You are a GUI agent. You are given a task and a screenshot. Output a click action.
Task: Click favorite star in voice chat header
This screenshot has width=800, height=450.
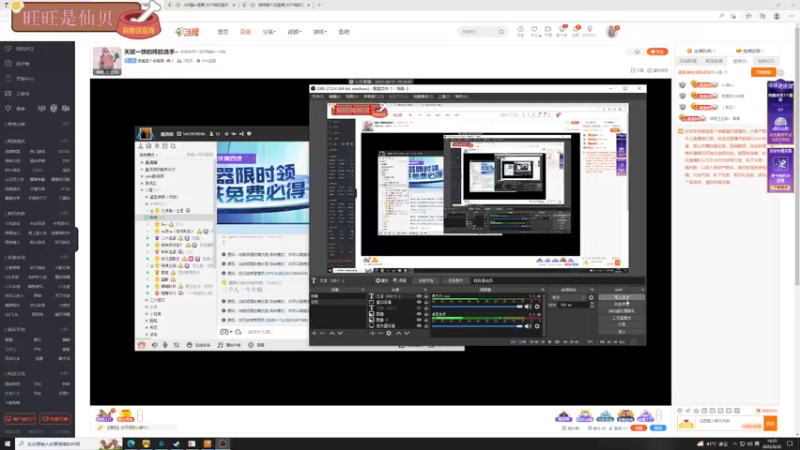pos(227,134)
